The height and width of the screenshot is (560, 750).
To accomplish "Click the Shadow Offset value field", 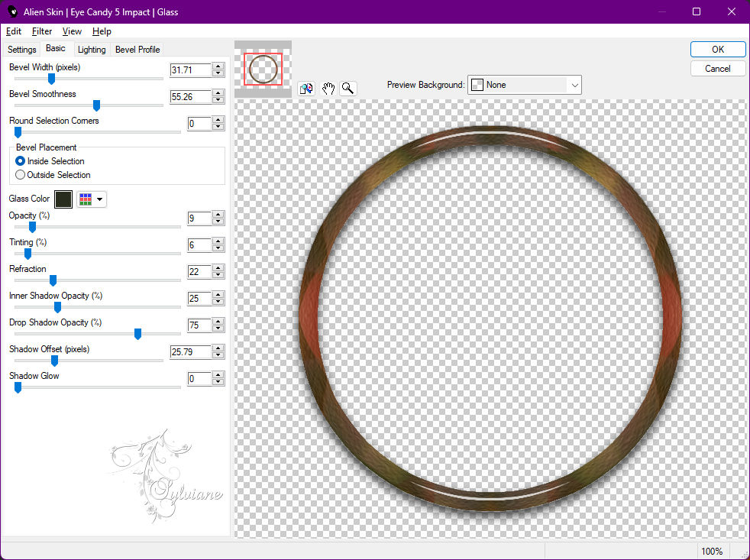I will [x=190, y=352].
